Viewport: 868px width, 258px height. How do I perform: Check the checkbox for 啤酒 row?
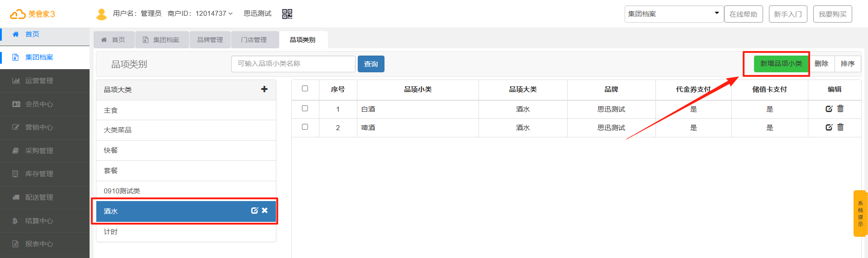[x=305, y=127]
